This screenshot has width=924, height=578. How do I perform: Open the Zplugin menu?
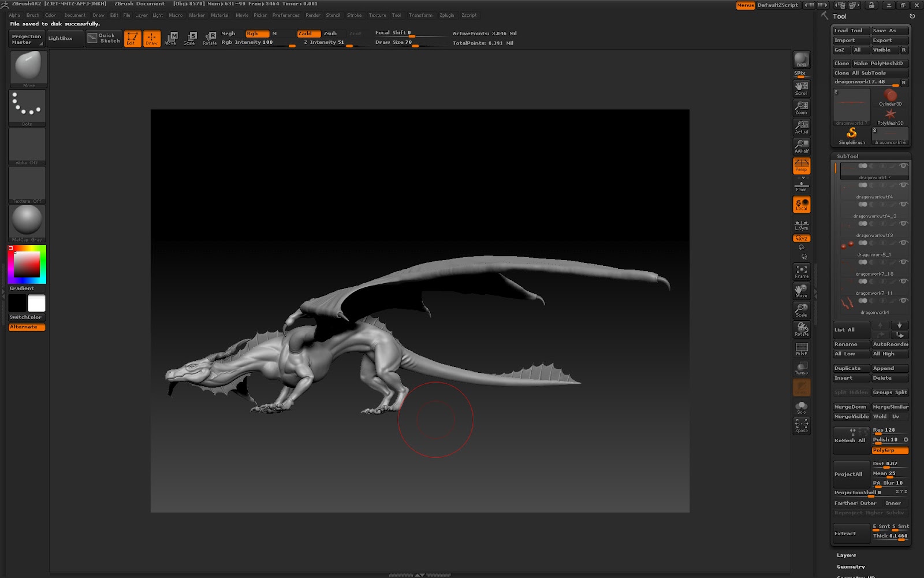click(447, 16)
